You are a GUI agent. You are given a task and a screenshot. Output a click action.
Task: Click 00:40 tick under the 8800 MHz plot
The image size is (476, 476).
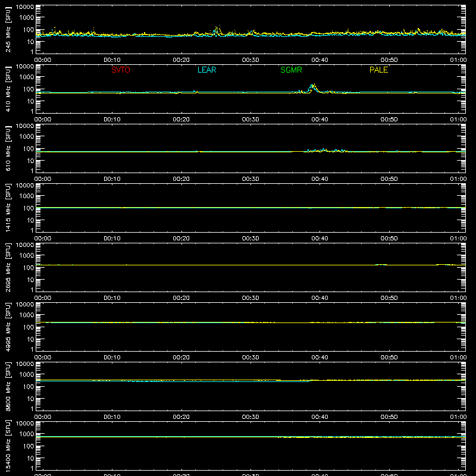click(x=320, y=417)
